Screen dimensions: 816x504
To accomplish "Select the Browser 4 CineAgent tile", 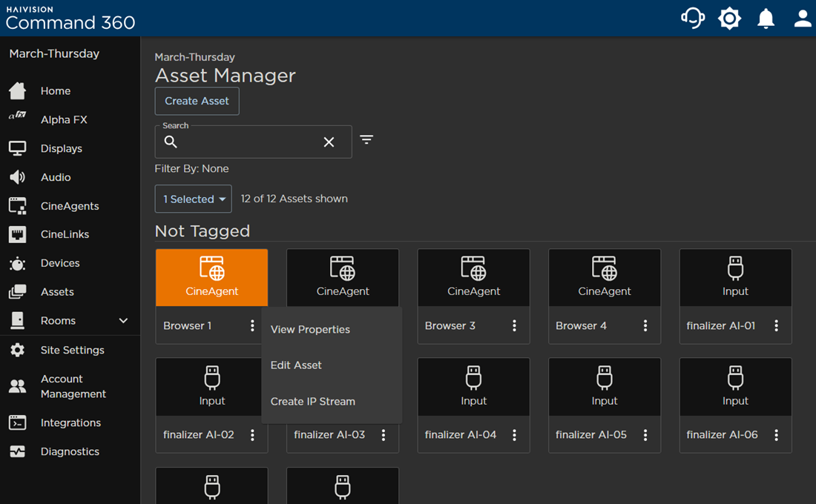I will point(604,277).
